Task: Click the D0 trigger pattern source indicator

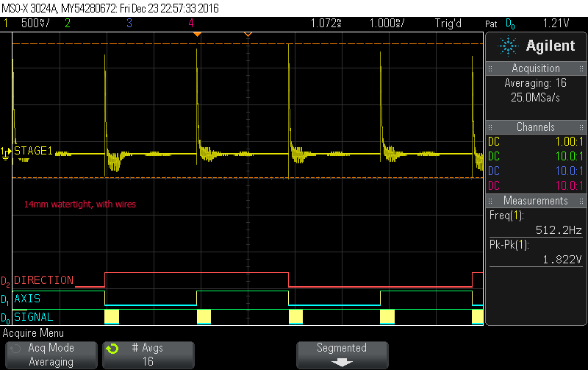Action: click(509, 23)
